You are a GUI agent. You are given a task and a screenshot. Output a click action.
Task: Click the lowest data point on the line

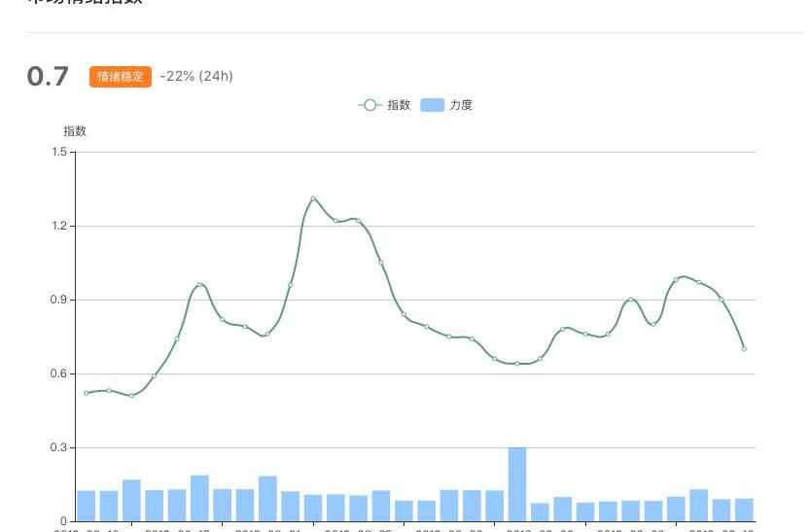coord(131,396)
